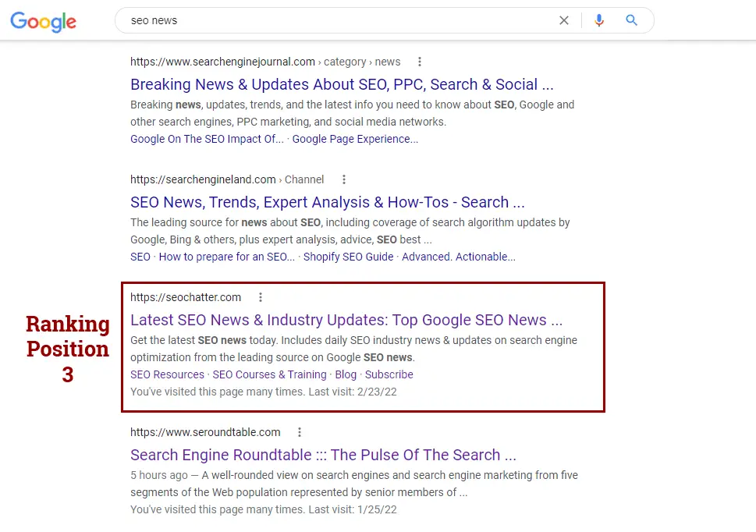Viewport: 756px width, 532px height.
Task: Click into the search field containing 'seo news'
Action: pyautogui.click(x=338, y=20)
